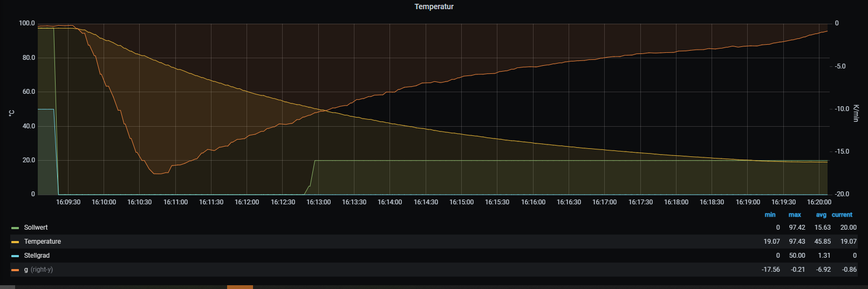Click the 16:20:00 label on time axis
This screenshot has width=868, height=289.
point(819,202)
